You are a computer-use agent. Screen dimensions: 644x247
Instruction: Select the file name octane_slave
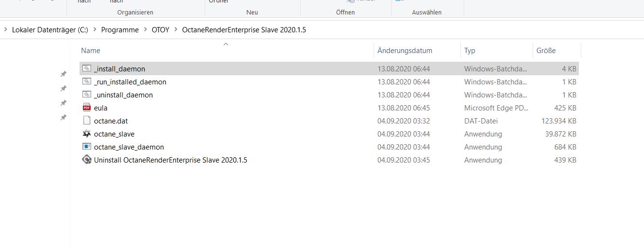(114, 134)
